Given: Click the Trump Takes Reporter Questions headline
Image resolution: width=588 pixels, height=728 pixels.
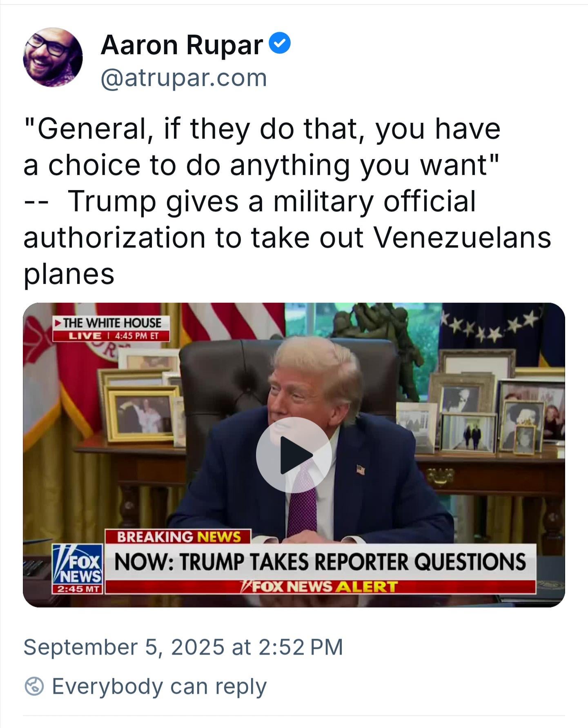Looking at the screenshot, I should point(320,562).
